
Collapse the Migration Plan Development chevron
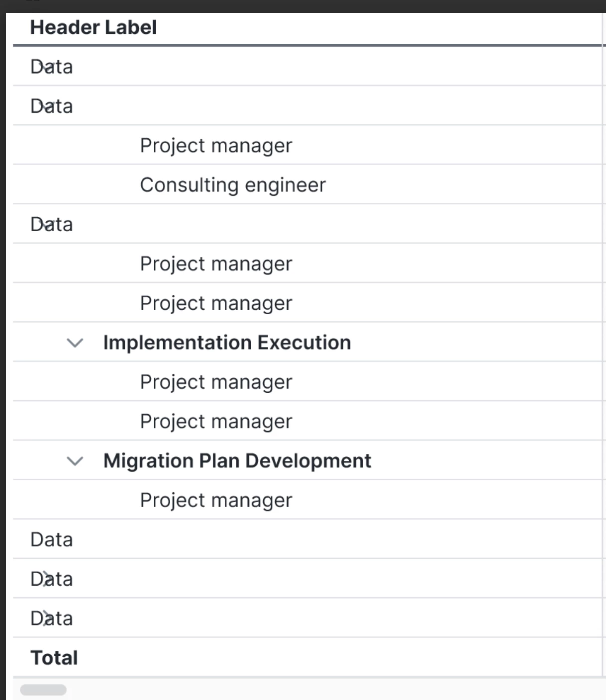(x=75, y=461)
